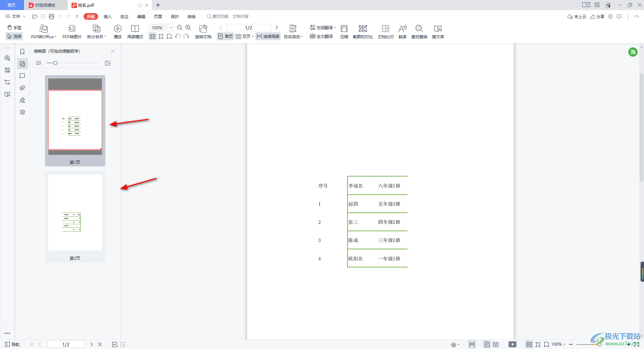Expand the 拆分合并 split/merge menu
The image size is (644, 349).
tap(97, 32)
